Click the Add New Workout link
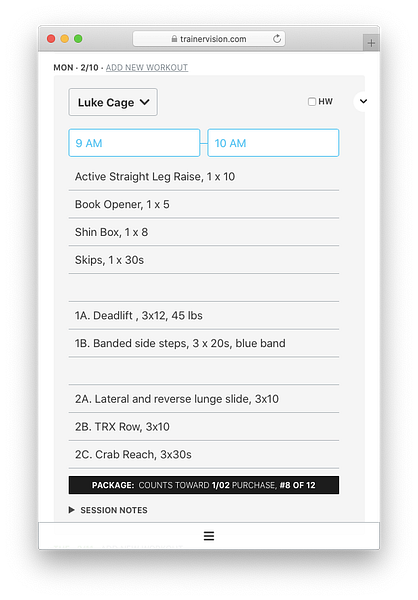The image size is (418, 600). [147, 68]
